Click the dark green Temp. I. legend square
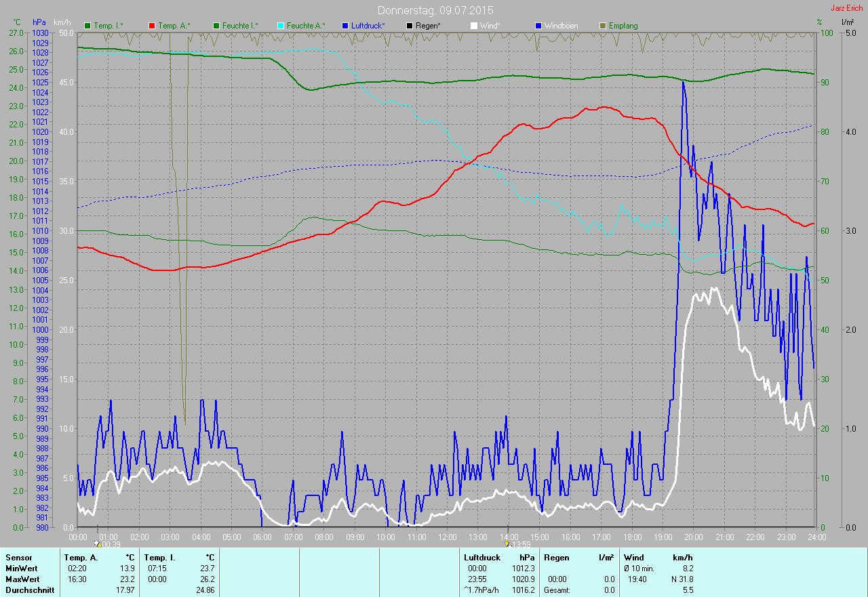Viewport: 868px width, 597px height. tap(87, 26)
